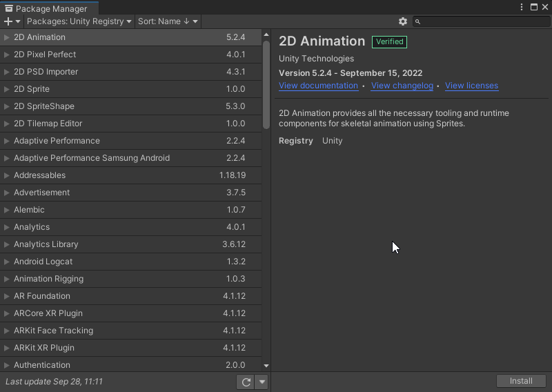
Task: Select the Authentication package
Action: tap(130, 364)
